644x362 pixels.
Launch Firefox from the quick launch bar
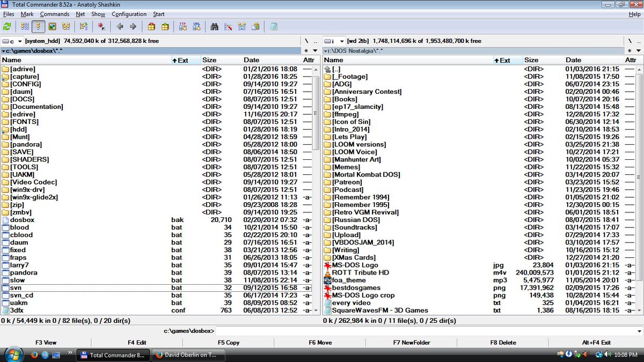pyautogui.click(x=34, y=354)
